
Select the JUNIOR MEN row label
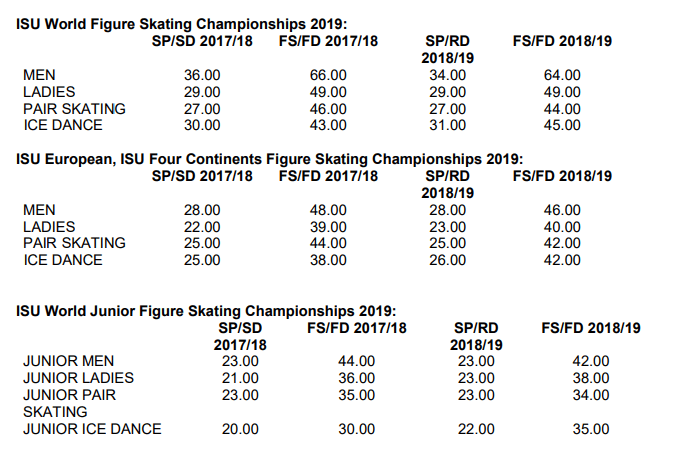(68, 361)
